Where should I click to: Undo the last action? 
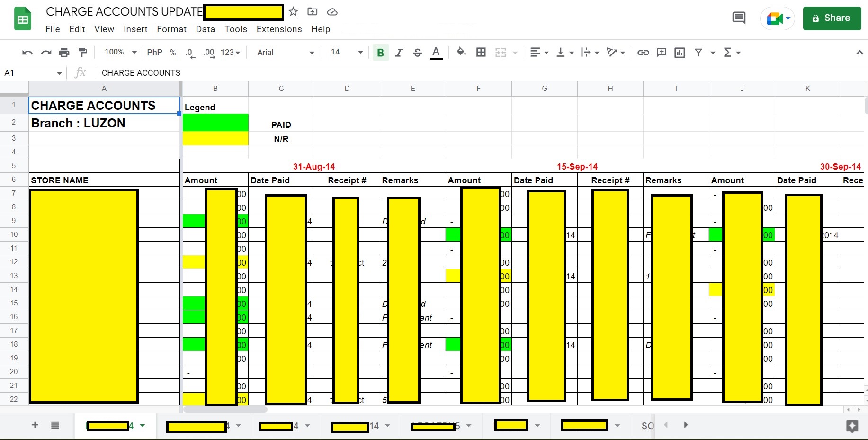(27, 53)
